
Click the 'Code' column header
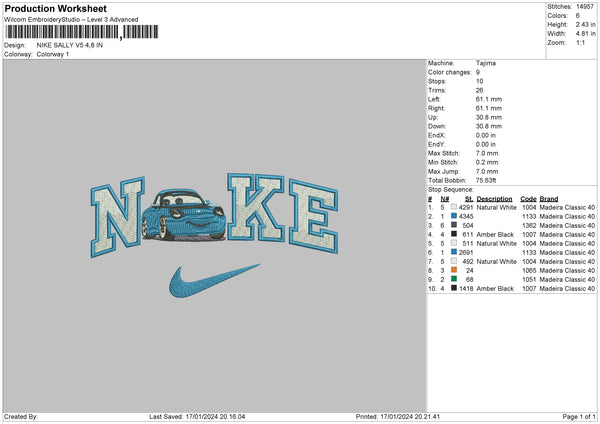[x=528, y=199]
